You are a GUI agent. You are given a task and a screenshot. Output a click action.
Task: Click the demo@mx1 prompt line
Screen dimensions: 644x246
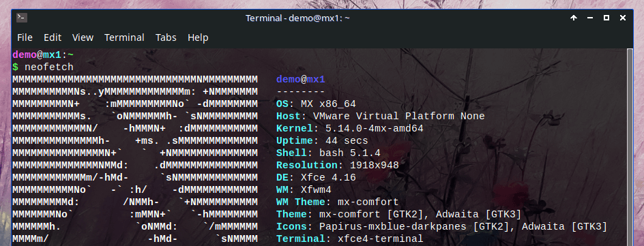(43, 55)
